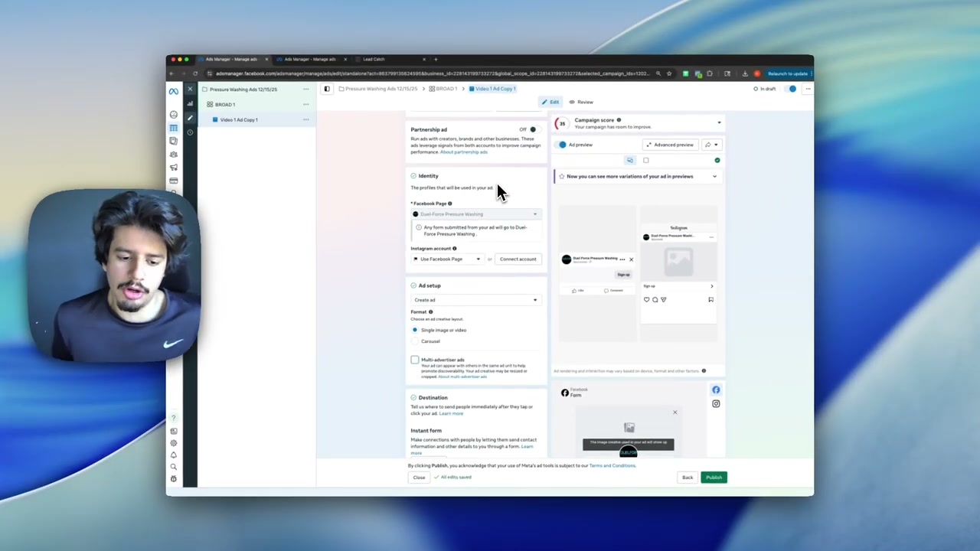The width and height of the screenshot is (980, 551).
Task: Toggle the panel layout icon beside breadcrumb
Action: [327, 89]
